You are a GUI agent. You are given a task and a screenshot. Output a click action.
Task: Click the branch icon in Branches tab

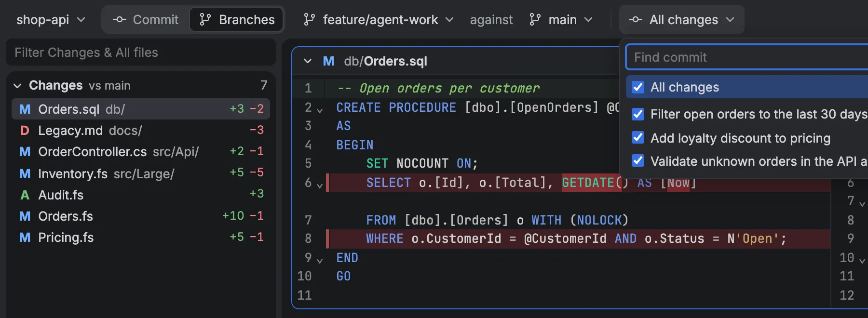click(x=205, y=20)
